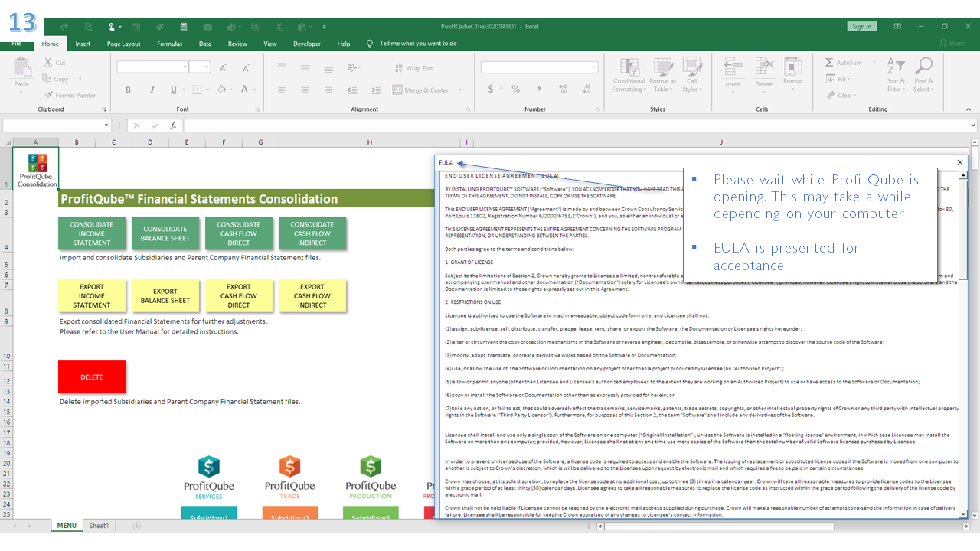This screenshot has height=551, width=980.
Task: Click the Sign in button
Action: (861, 26)
